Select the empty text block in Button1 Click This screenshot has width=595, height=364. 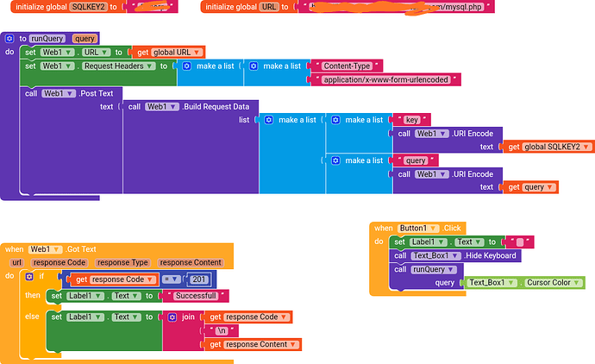tap(523, 242)
